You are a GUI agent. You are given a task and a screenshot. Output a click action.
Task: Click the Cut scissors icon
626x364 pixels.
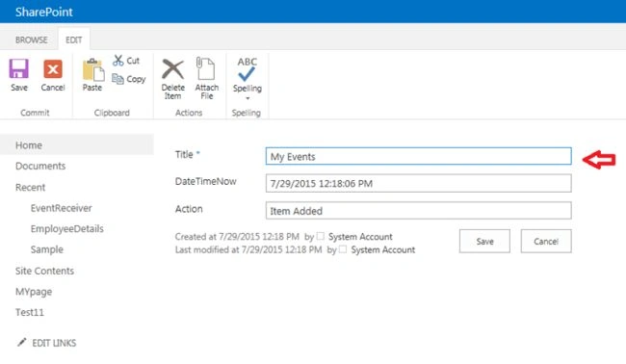click(x=118, y=61)
